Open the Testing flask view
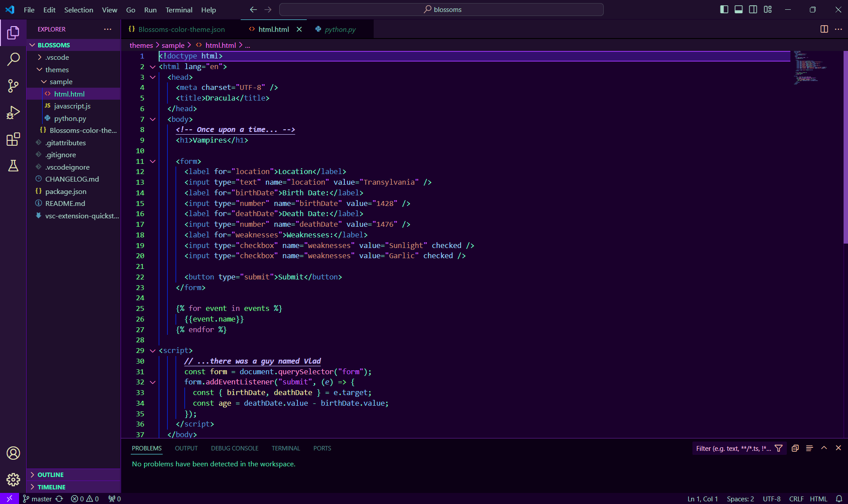Viewport: 848px width, 504px height. tap(13, 166)
